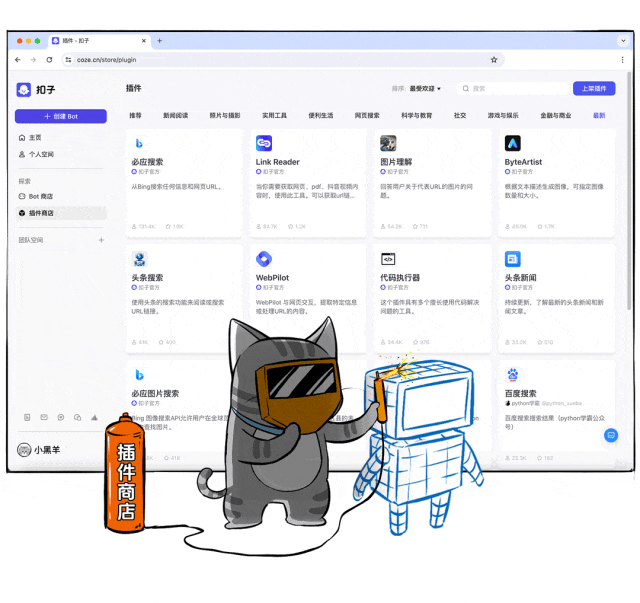Click the 图片理解 plugin thumbnail icon
The height and width of the screenshot is (603, 640).
click(x=388, y=143)
